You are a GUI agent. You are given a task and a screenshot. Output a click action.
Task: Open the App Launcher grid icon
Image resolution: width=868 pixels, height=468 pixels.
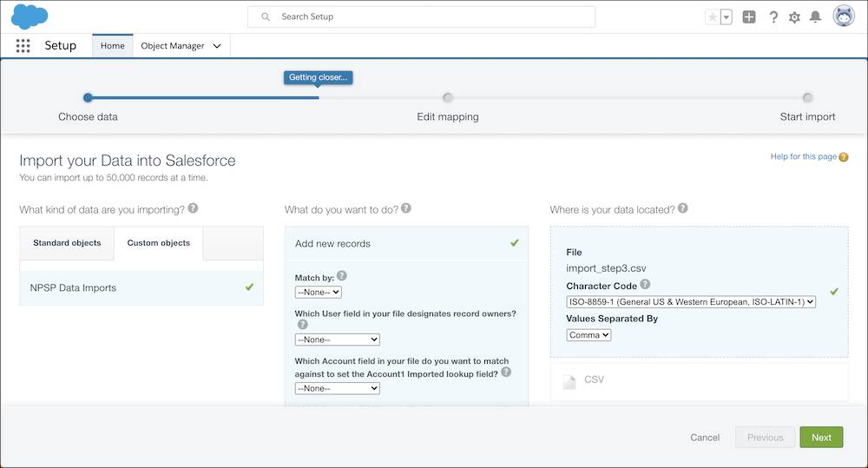(23, 46)
